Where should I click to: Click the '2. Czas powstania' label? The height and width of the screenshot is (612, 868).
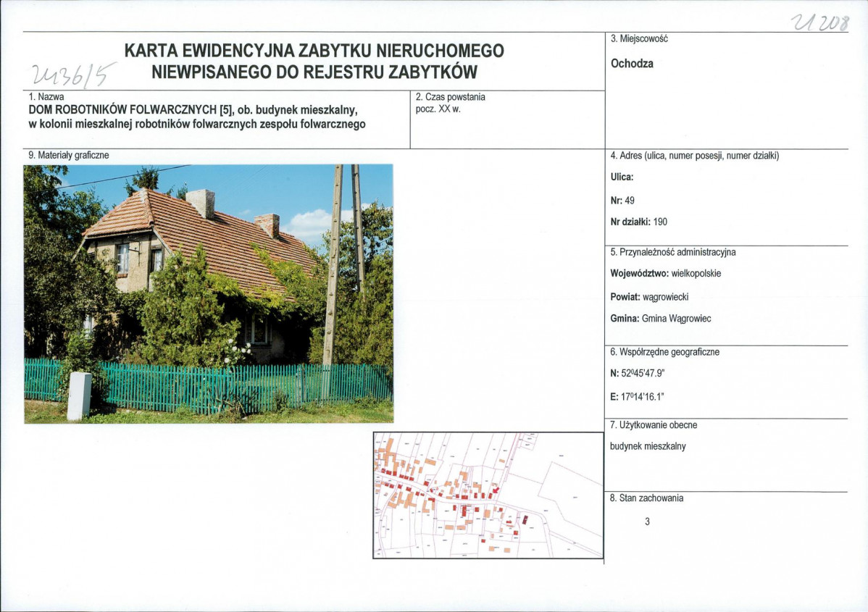coord(450,97)
